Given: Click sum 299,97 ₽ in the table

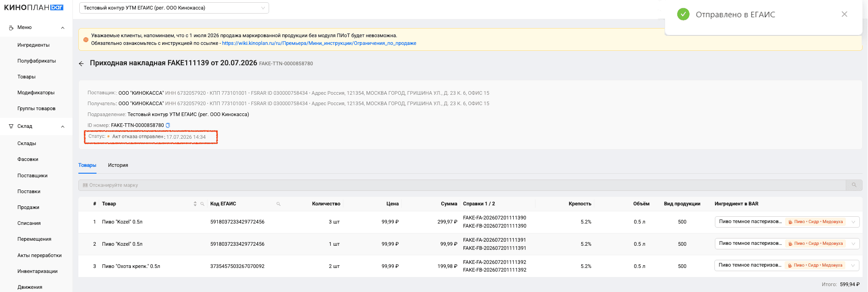Looking at the screenshot, I should pyautogui.click(x=447, y=222).
